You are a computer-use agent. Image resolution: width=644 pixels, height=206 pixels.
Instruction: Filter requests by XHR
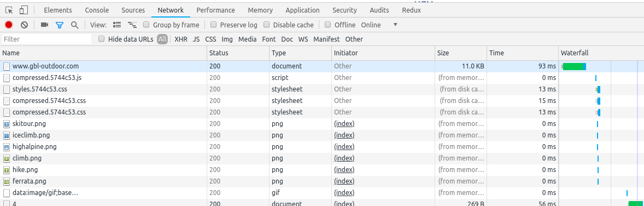[181, 39]
